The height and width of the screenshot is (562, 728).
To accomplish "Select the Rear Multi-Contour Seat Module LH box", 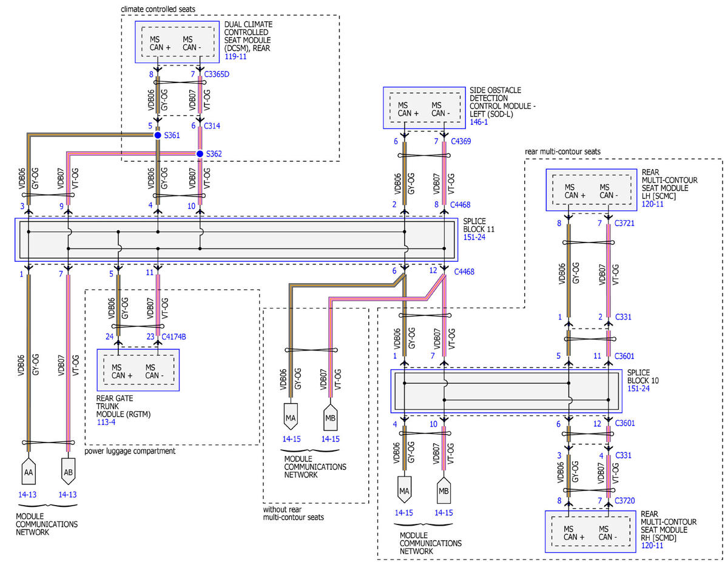I will (x=591, y=190).
